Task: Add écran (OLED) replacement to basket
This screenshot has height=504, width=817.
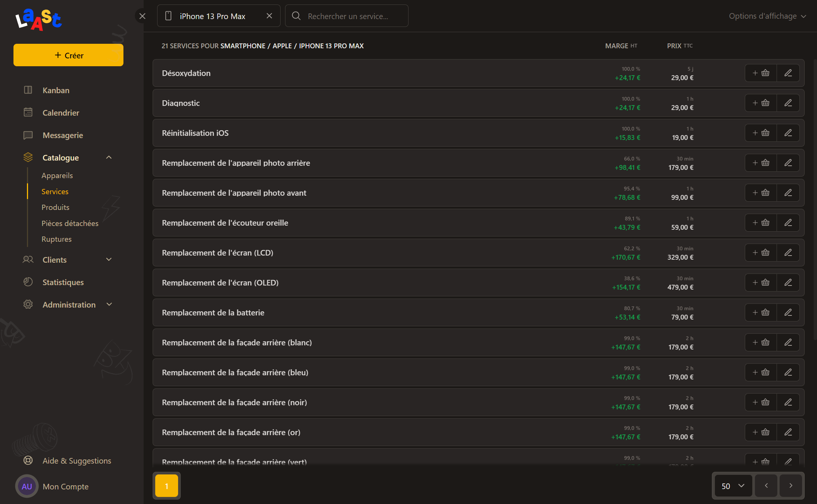Action: [761, 282]
